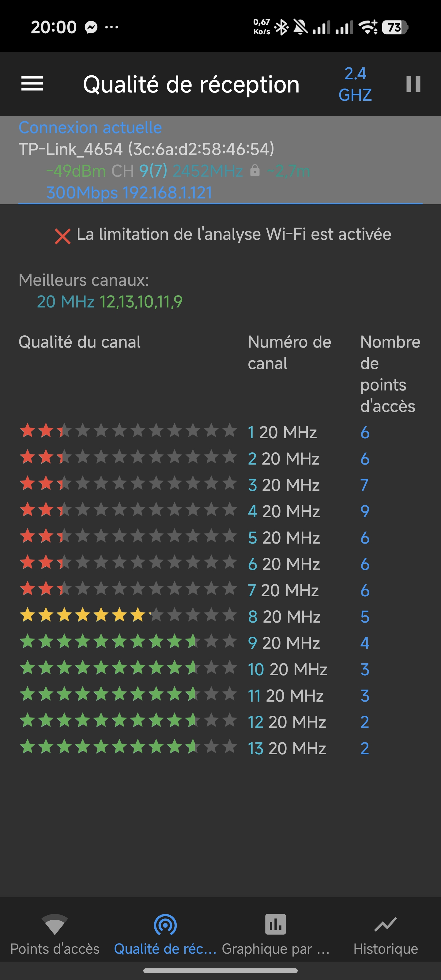The width and height of the screenshot is (441, 980).
Task: Tap the Connexion actuelle heading
Action: coord(90,128)
